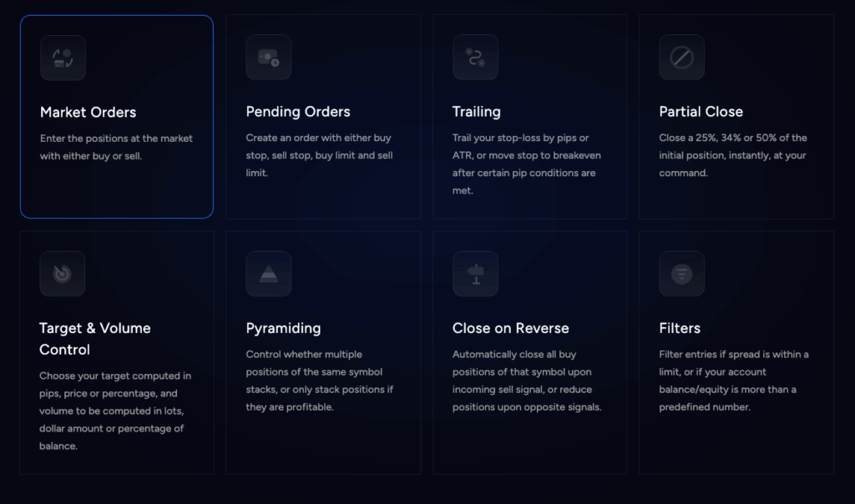The width and height of the screenshot is (855, 504).
Task: Select the Pyramiding triangle icon
Action: point(268,274)
